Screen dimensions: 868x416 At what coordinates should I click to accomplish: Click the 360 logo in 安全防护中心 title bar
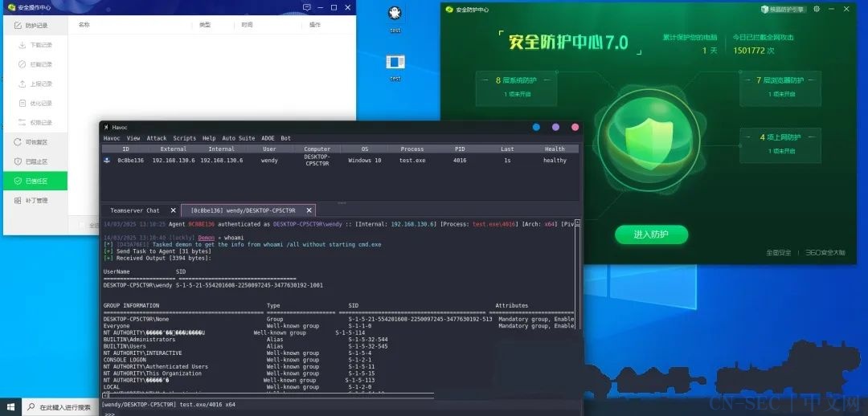449,10
